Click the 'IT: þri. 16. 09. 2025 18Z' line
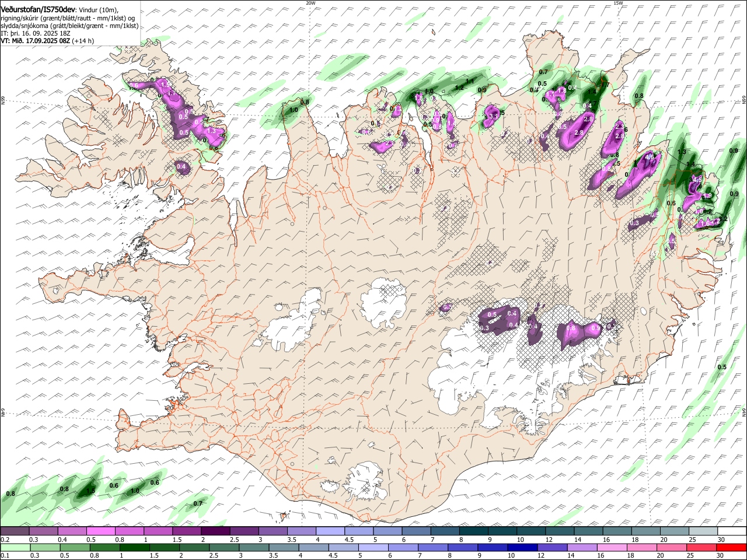The width and height of the screenshot is (747, 560). [36, 34]
